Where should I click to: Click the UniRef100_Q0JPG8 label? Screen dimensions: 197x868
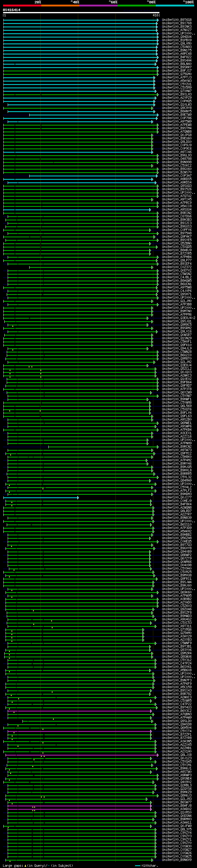[x=177, y=135]
